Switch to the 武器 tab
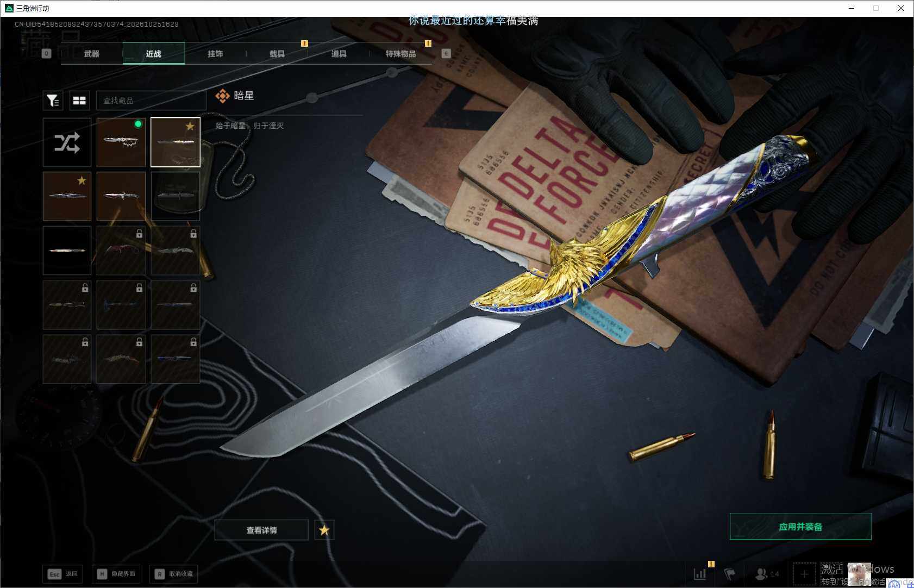The image size is (914, 588). click(92, 54)
